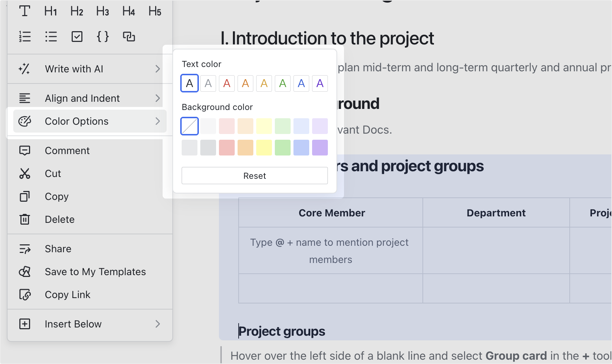Apply bulleted list formatting
Image resolution: width=612 pixels, height=364 pixels.
click(51, 37)
